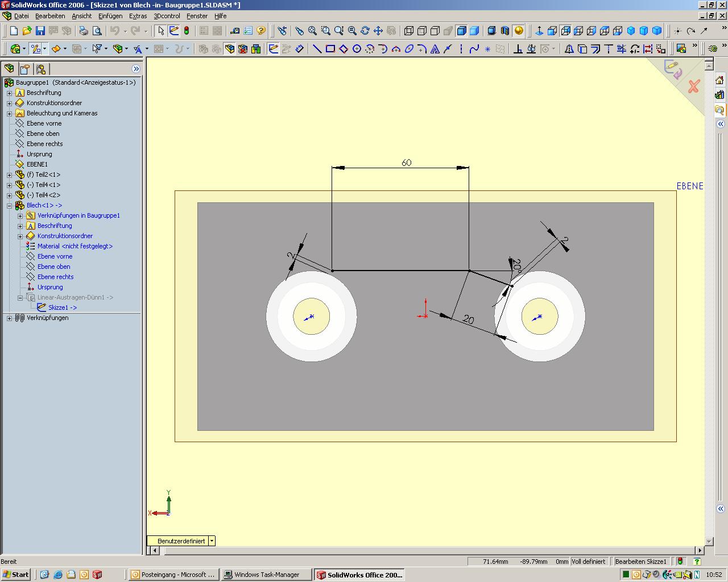Open the Benutzerdefiniert view dropdown arrow
Viewport: 728px width, 582px height.
212,541
